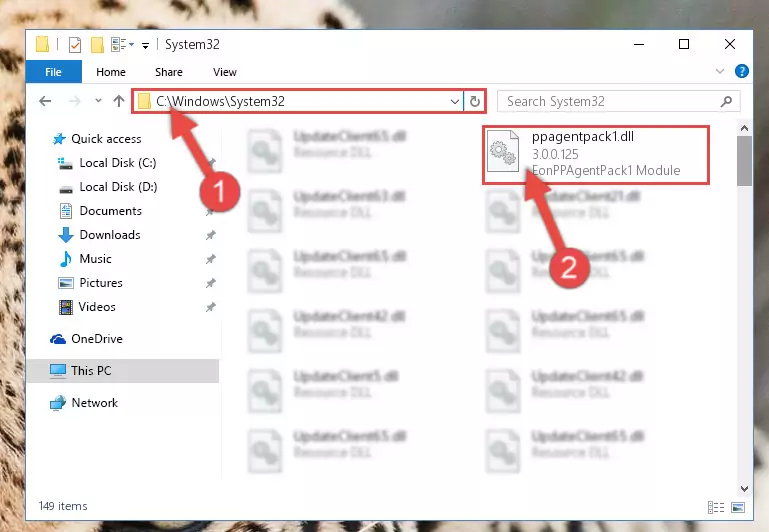The width and height of the screenshot is (769, 532).
Task: Click the This PC monitor icon
Action: (58, 371)
